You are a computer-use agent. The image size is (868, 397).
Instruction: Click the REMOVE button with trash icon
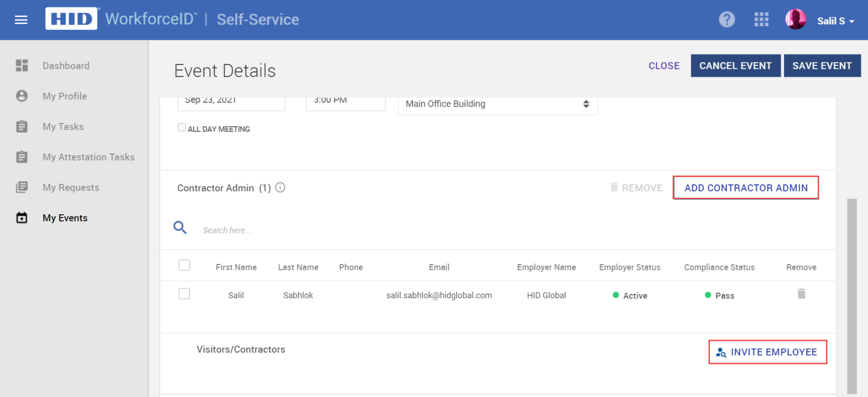click(636, 188)
